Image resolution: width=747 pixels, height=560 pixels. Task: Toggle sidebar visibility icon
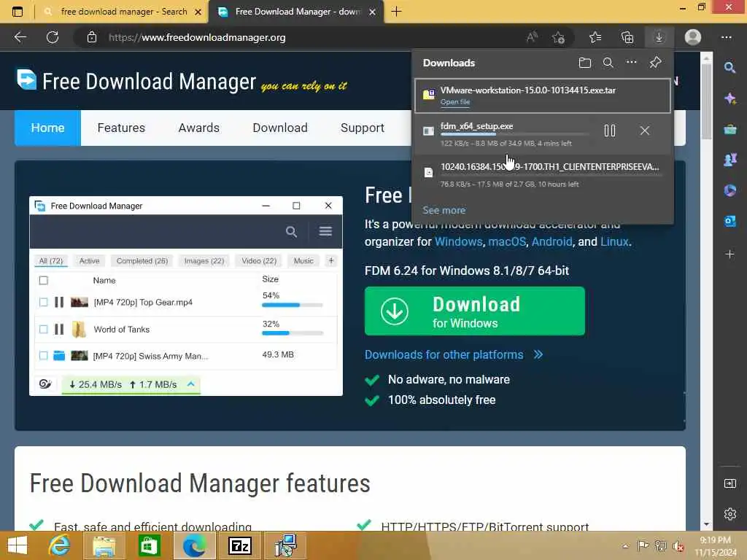click(x=729, y=483)
